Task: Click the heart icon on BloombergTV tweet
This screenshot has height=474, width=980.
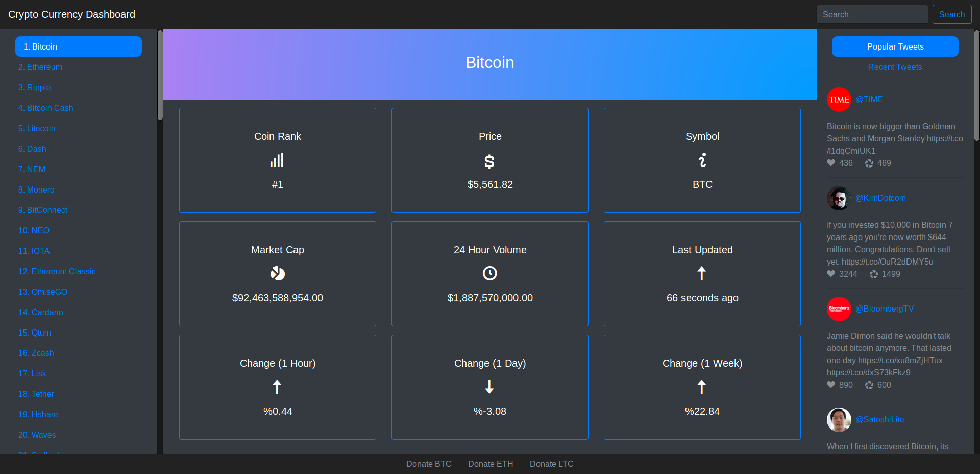Action: [x=831, y=385]
